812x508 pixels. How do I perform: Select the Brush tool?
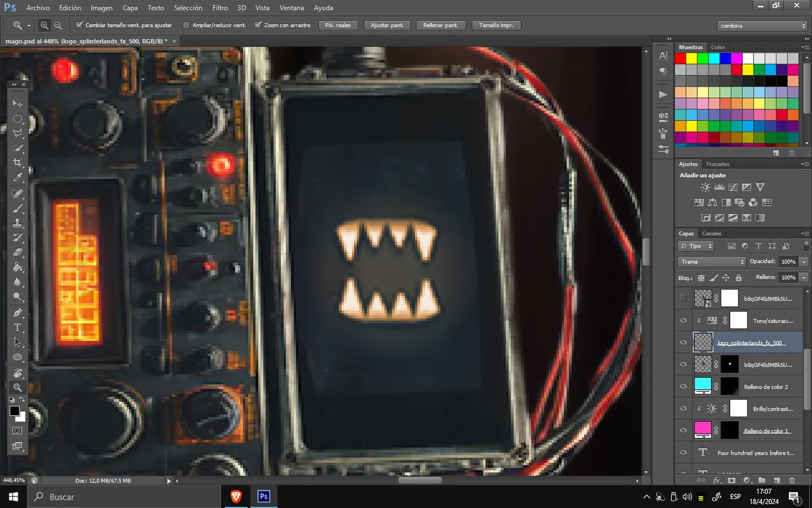[18, 208]
